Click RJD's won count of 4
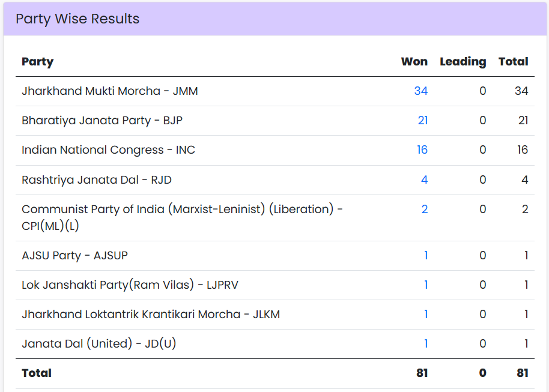The height and width of the screenshot is (392, 549). (x=425, y=179)
